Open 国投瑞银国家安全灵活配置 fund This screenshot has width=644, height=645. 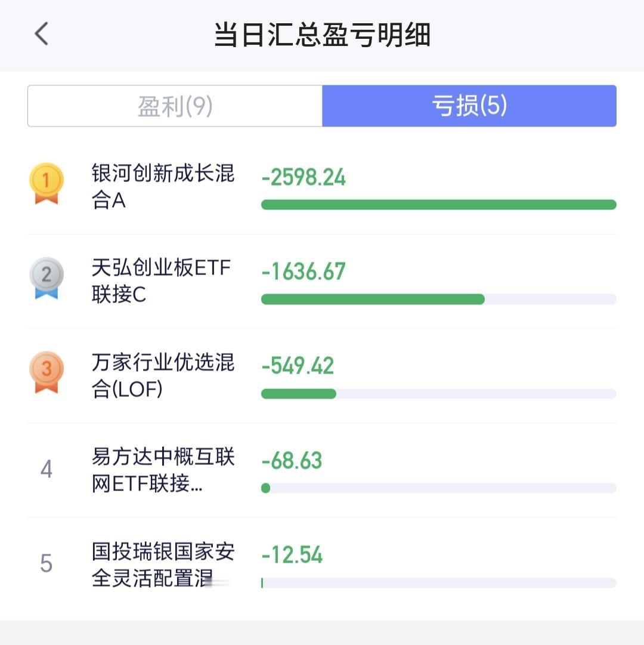pos(163,564)
